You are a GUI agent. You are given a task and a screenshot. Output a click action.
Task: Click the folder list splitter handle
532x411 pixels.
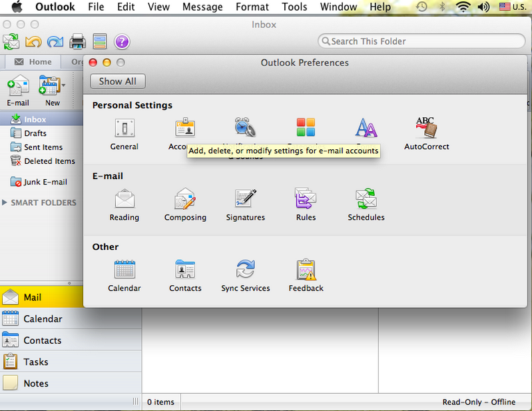point(69,283)
